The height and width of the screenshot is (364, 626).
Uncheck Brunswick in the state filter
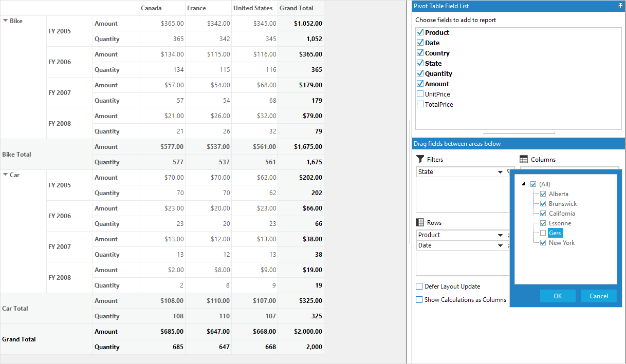543,204
